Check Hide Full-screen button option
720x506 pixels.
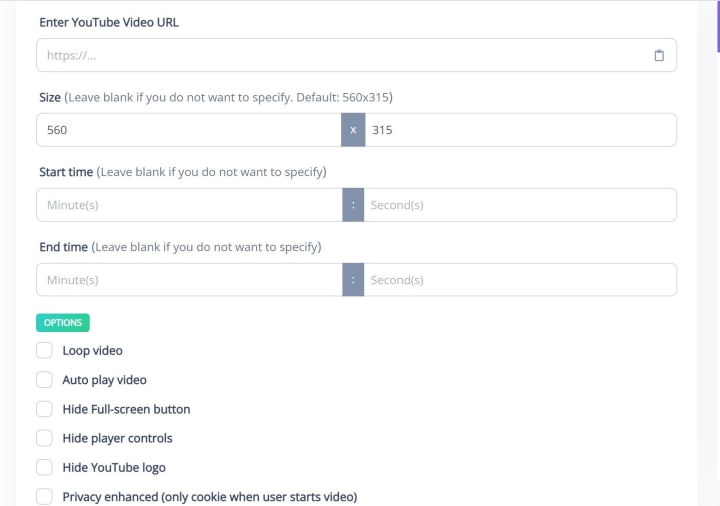tap(44, 409)
